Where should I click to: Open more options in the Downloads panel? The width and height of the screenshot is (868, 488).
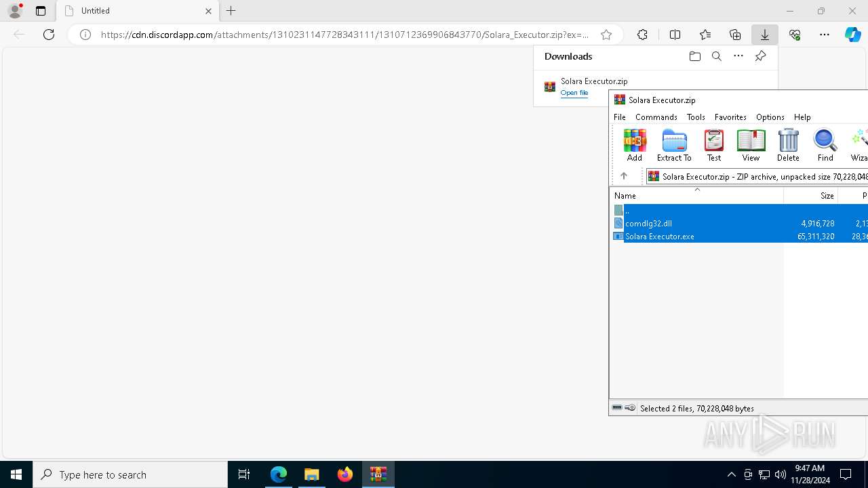point(738,56)
